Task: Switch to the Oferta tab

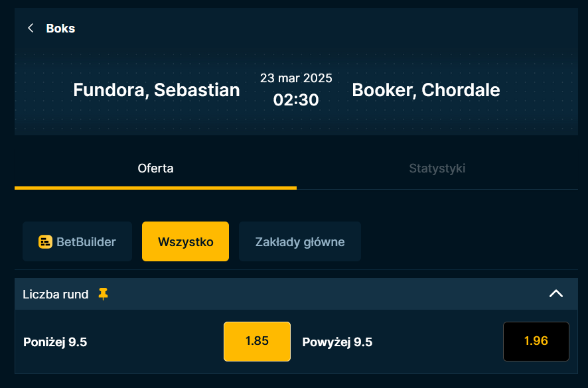Action: pos(155,168)
